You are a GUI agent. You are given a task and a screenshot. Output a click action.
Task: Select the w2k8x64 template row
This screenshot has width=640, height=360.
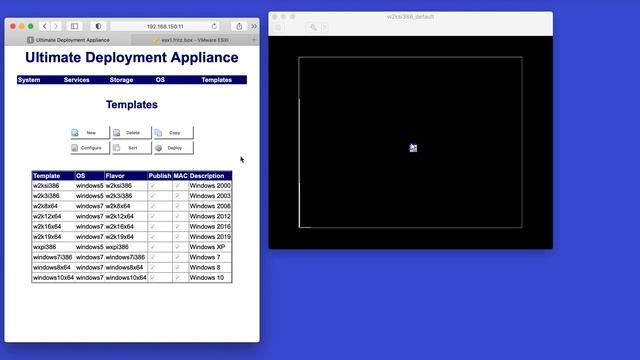pyautogui.click(x=132, y=206)
